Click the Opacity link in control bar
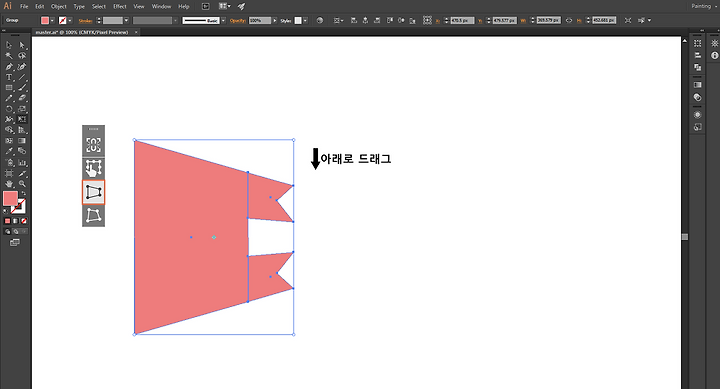This screenshot has width=720, height=389. (238, 21)
